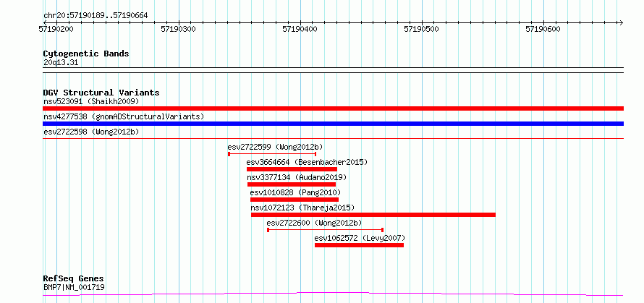Click the nsv523091 (Shaikh2009) label

(91, 101)
